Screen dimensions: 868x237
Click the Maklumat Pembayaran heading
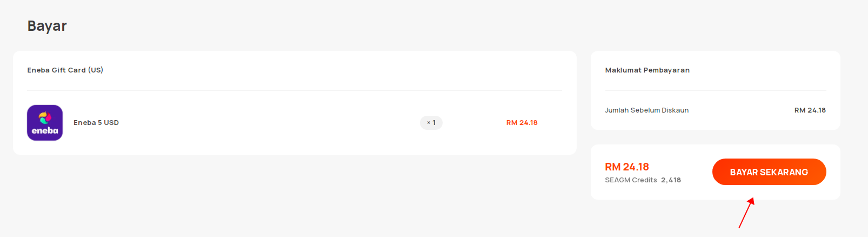647,70
